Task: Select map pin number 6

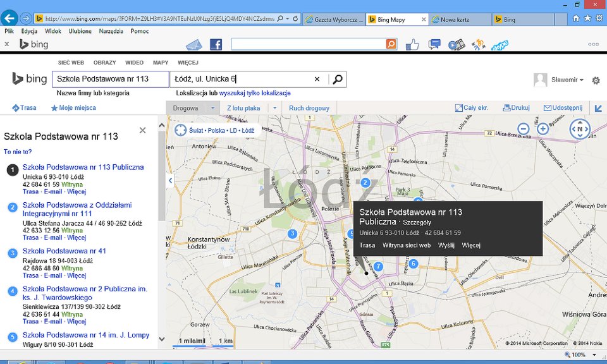Action: tap(414, 264)
